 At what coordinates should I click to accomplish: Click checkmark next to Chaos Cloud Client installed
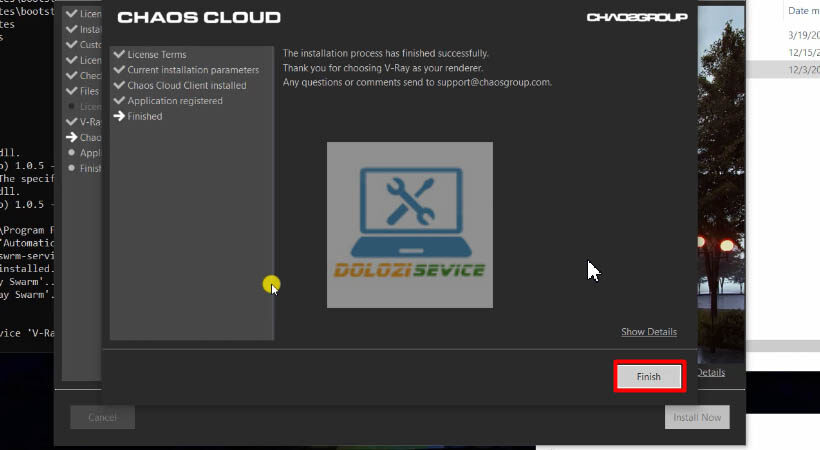(x=120, y=85)
